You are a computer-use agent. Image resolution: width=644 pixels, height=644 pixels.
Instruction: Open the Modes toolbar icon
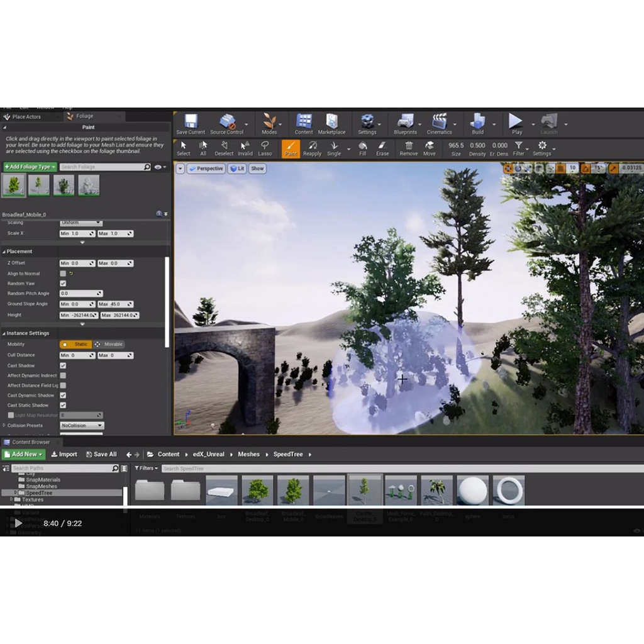pyautogui.click(x=269, y=124)
